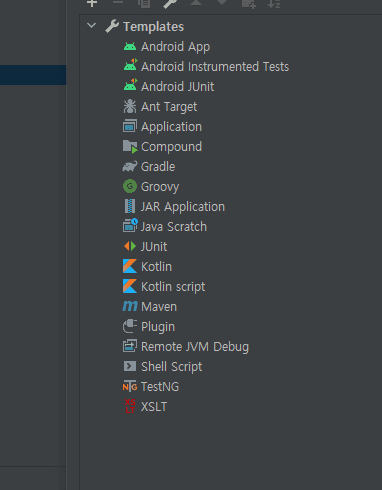Screen dimensions: 382x490
Task: Select the Android JUnit template
Action: [177, 87]
